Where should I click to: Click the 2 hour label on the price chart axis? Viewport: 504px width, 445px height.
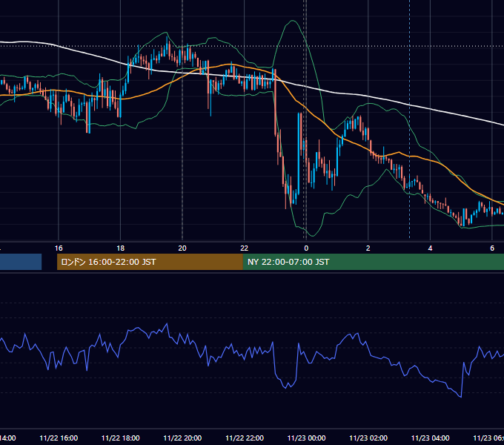coord(368,248)
